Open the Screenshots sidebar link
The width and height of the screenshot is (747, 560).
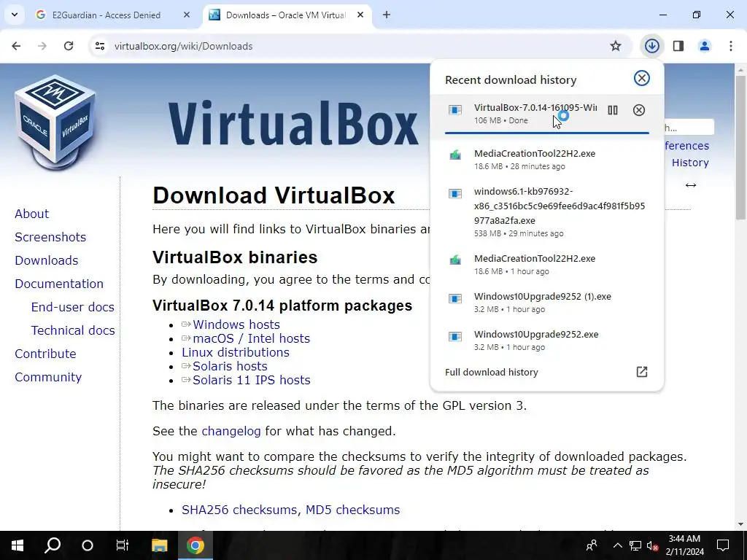point(50,237)
